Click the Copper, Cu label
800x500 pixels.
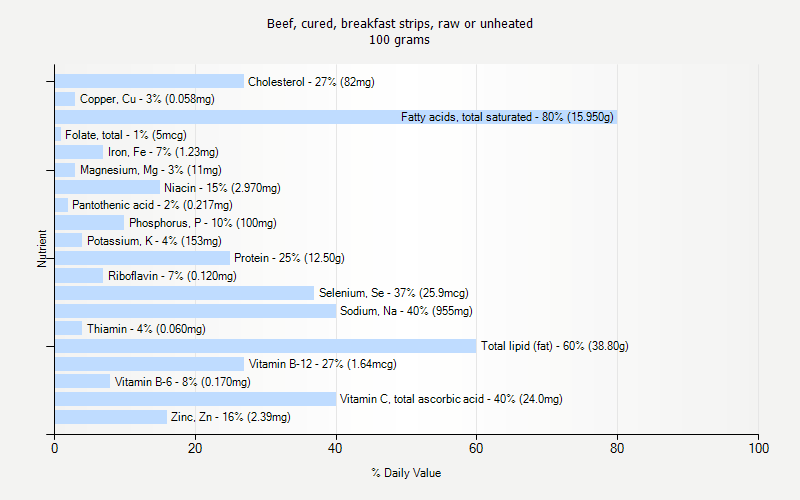147,99
